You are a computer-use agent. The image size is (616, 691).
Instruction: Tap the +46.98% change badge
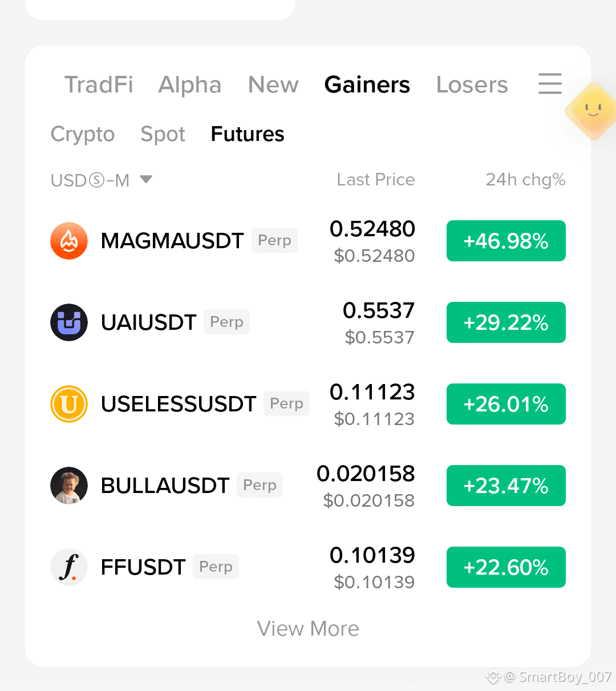click(506, 241)
